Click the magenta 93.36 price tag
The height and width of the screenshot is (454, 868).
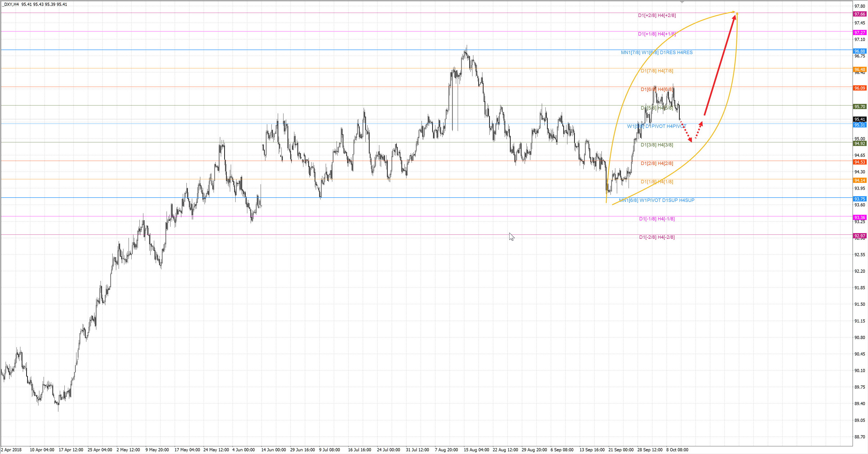(860, 217)
